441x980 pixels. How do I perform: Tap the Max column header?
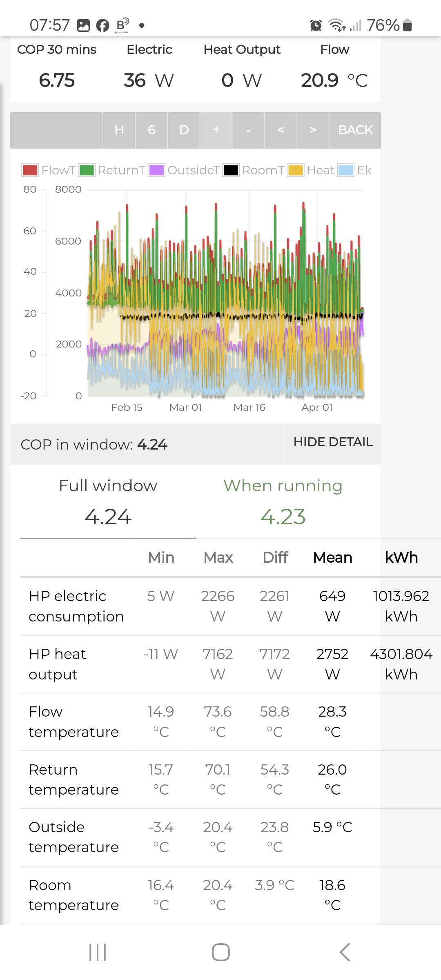[218, 557]
